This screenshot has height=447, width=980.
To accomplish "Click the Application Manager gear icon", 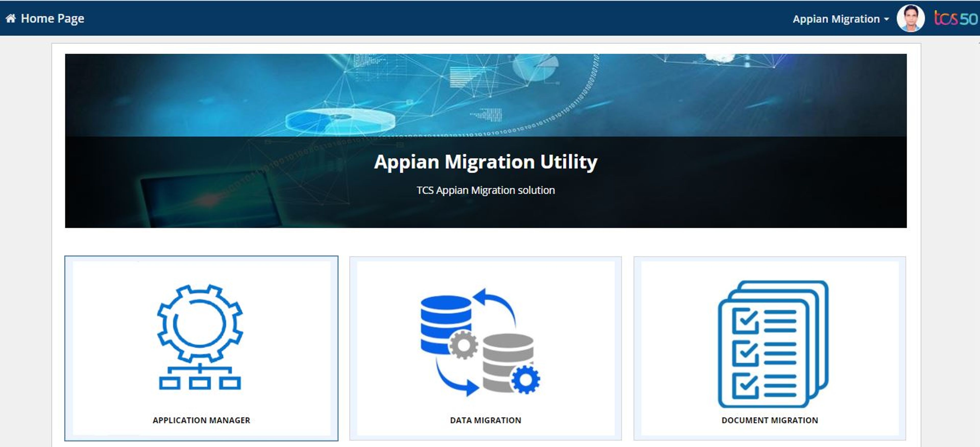I will pos(200,337).
